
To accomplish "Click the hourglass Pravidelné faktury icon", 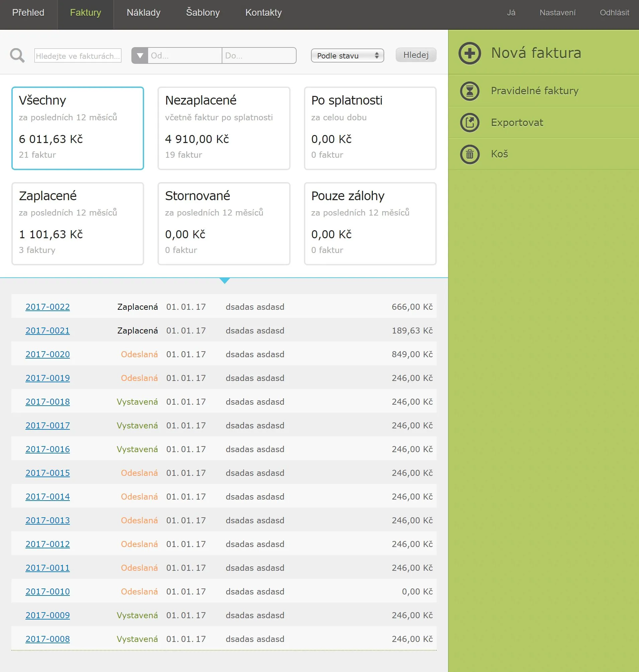I will click(x=469, y=91).
